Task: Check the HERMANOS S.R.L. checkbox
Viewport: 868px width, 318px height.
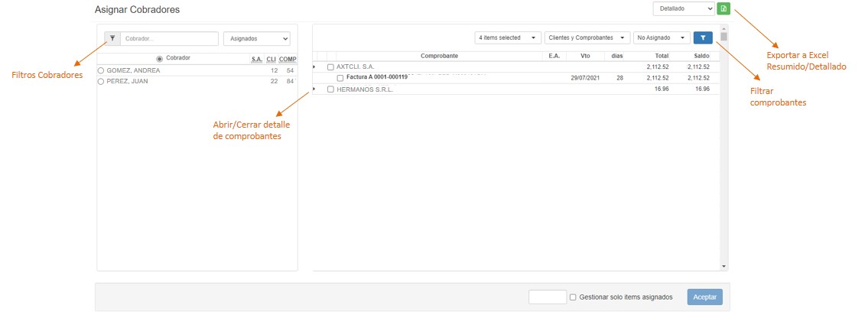Action: (330, 89)
